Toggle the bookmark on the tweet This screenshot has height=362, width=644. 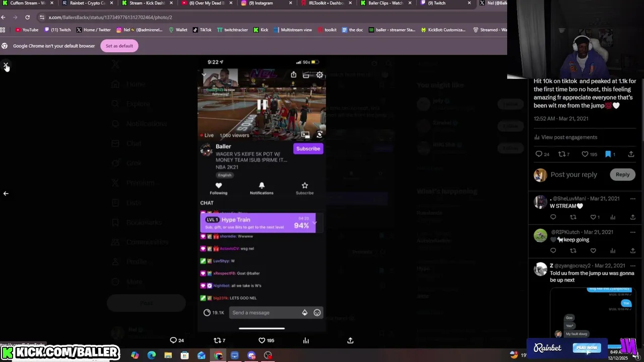pos(610,154)
